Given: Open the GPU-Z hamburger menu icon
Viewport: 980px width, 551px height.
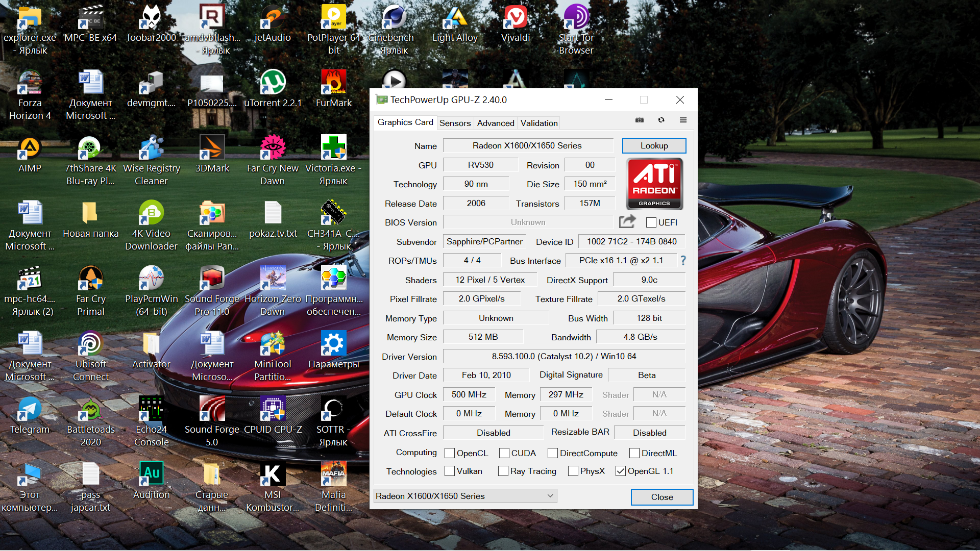Looking at the screenshot, I should click(x=683, y=120).
